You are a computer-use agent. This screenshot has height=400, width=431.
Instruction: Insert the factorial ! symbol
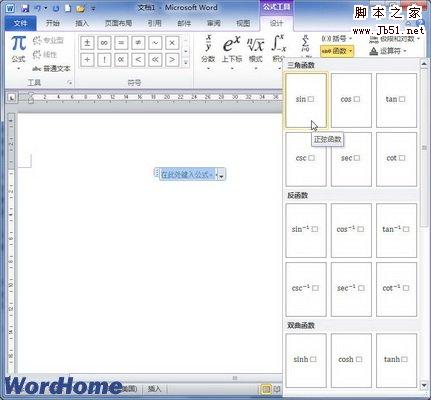tap(104, 60)
